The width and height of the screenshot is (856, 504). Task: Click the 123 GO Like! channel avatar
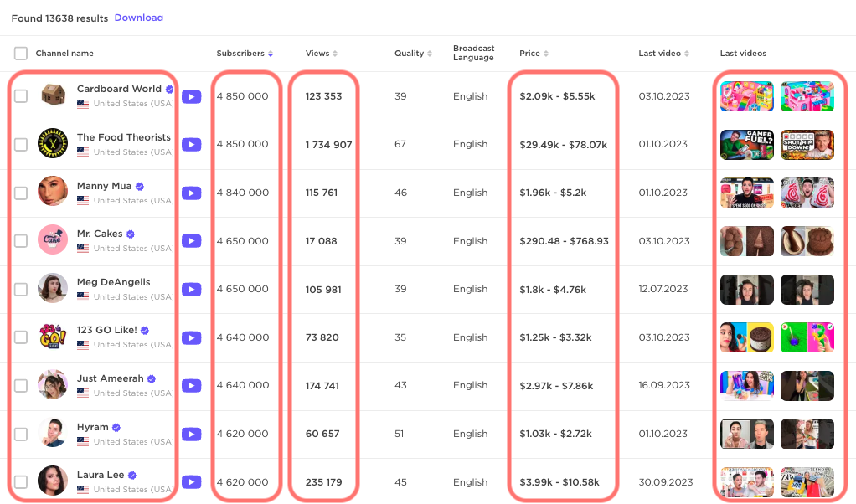pyautogui.click(x=53, y=337)
